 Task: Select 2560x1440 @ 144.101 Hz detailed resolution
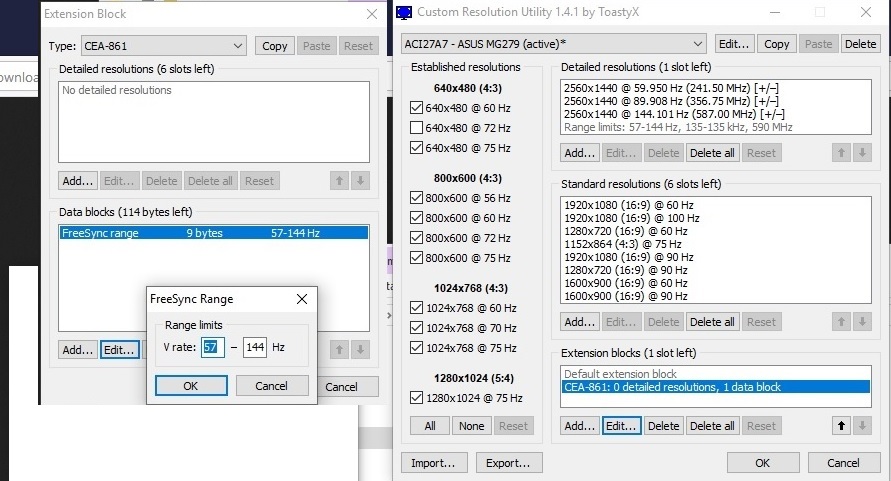[x=674, y=114]
